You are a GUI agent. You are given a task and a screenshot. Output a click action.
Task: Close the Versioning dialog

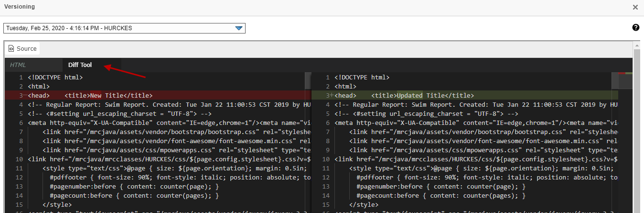click(x=635, y=7)
